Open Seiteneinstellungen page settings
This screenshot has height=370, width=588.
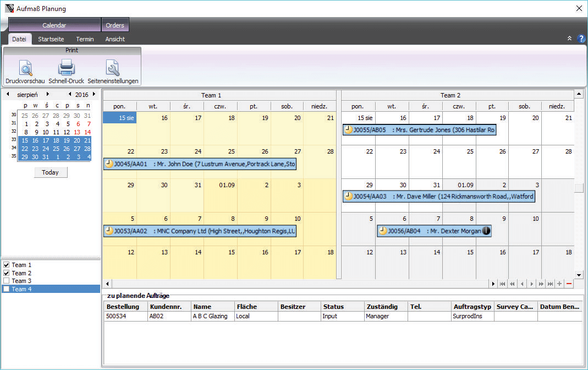(113, 69)
